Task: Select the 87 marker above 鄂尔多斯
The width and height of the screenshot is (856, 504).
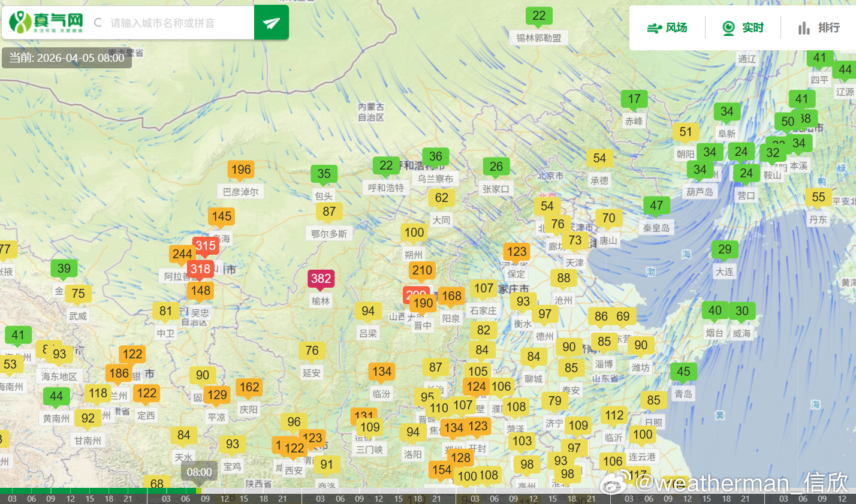Action: (x=329, y=212)
